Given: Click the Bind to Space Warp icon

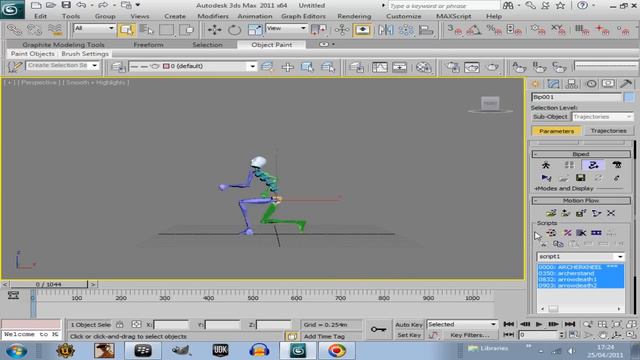Looking at the screenshot, I should coord(55,30).
